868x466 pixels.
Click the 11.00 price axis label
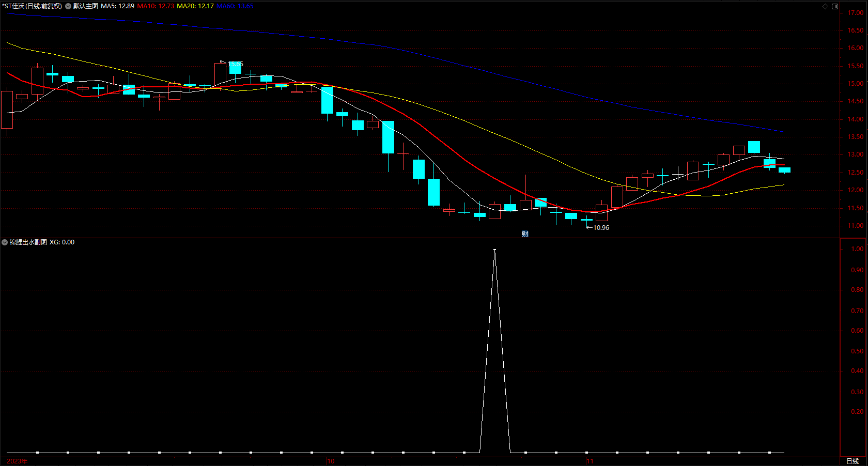tap(856, 226)
